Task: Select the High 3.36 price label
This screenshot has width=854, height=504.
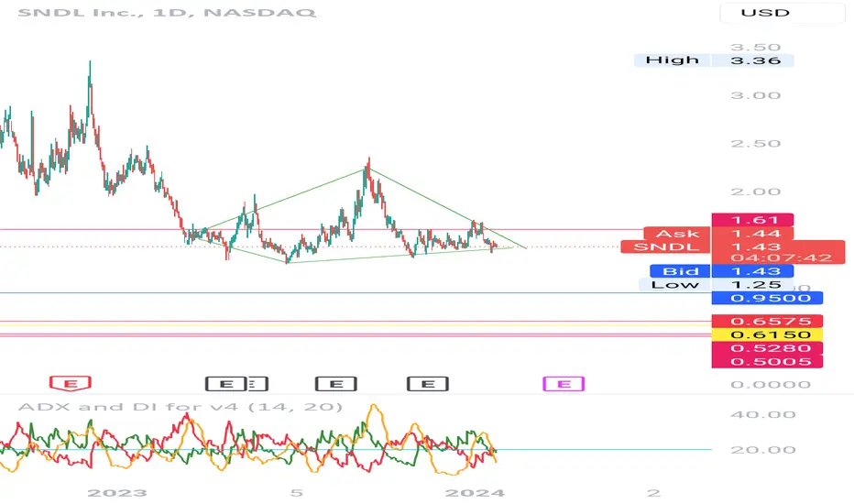Action: 714,60
